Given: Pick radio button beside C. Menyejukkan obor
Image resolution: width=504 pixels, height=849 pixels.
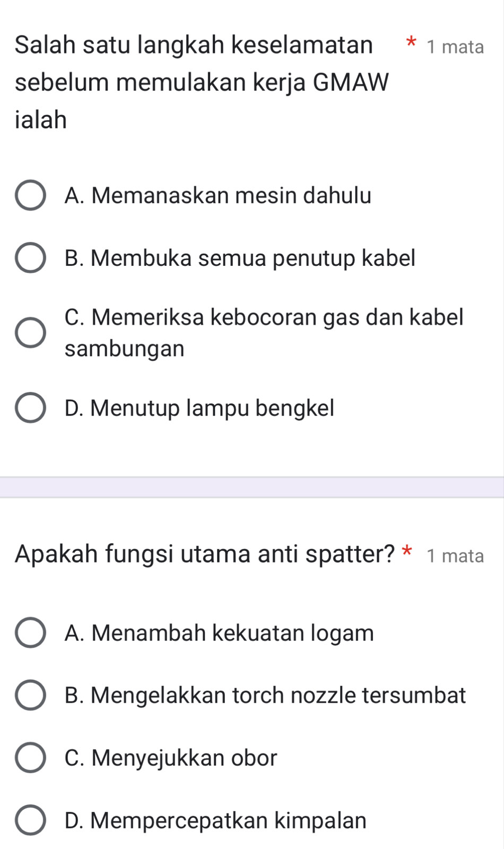Looking at the screenshot, I should (x=30, y=758).
